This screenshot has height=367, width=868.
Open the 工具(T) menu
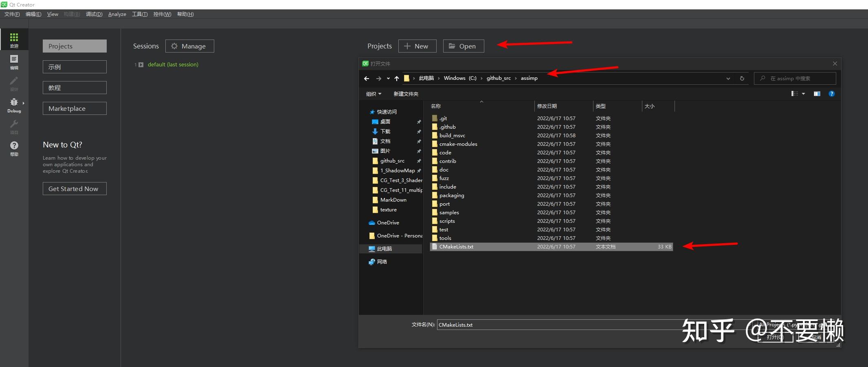pyautogui.click(x=140, y=14)
